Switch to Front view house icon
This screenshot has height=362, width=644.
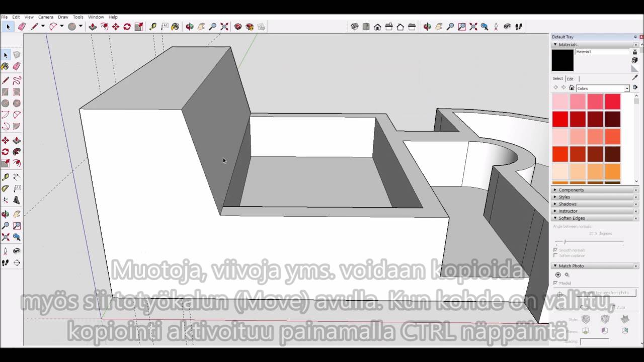coord(377,27)
